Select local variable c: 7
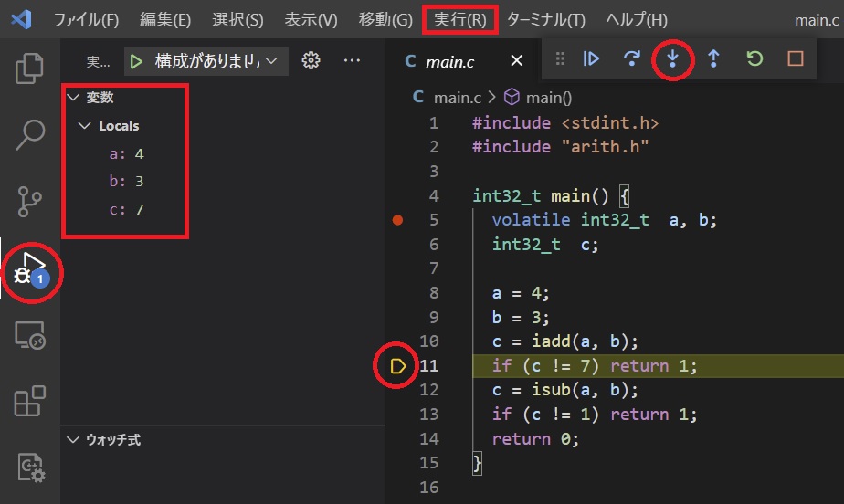Screen dimensions: 844x504 (x=126, y=209)
